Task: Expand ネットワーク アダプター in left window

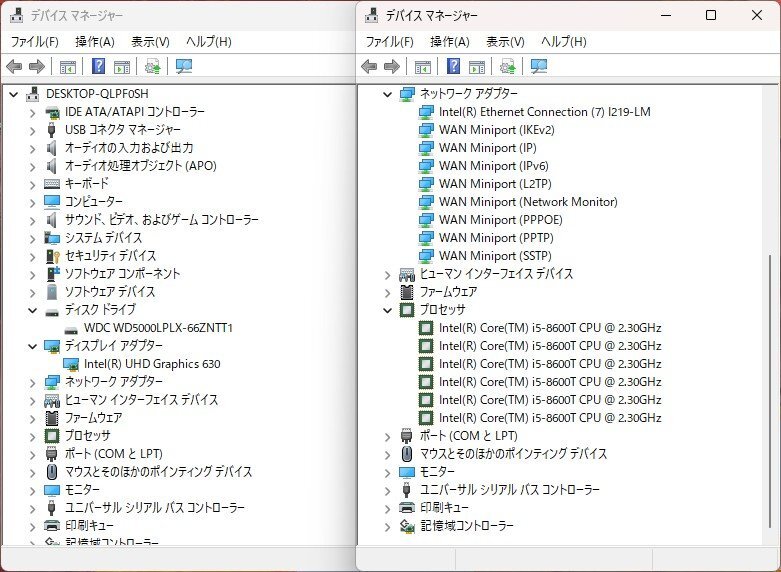Action: [x=32, y=383]
